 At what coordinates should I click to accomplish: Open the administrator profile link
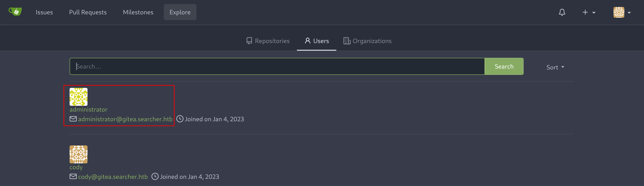point(89,110)
